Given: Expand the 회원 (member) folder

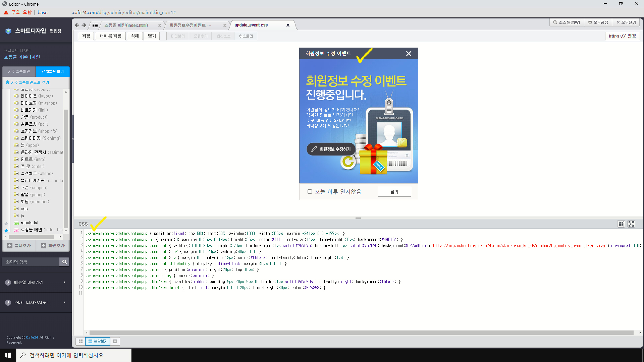Looking at the screenshot, I should click(16, 201).
